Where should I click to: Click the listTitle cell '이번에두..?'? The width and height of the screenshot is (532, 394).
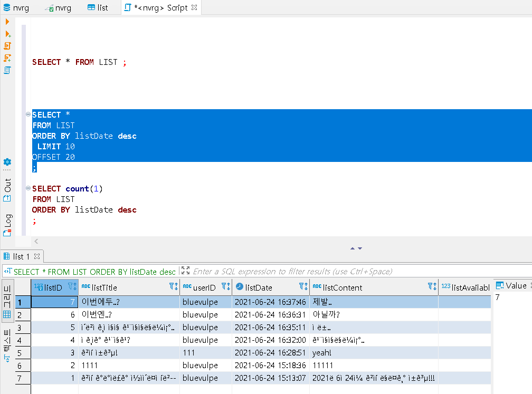[x=129, y=302]
